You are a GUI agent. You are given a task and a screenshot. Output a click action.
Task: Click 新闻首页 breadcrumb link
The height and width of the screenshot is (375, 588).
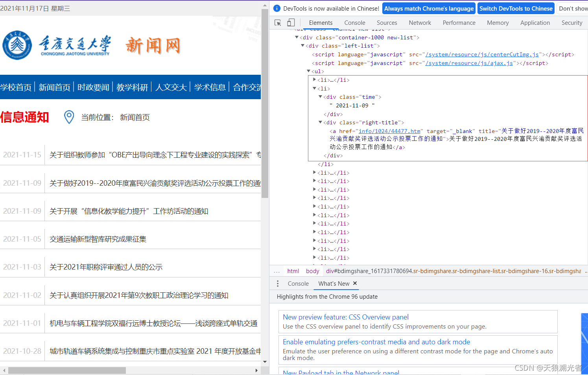135,117
